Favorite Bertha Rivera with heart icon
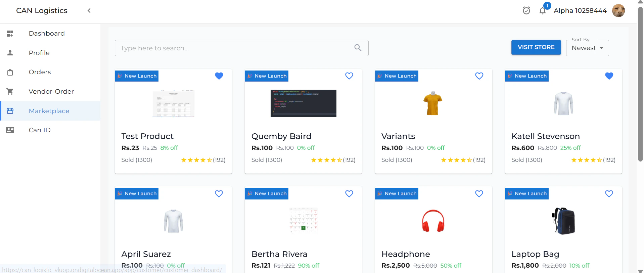This screenshot has width=644, height=273. 349,194
